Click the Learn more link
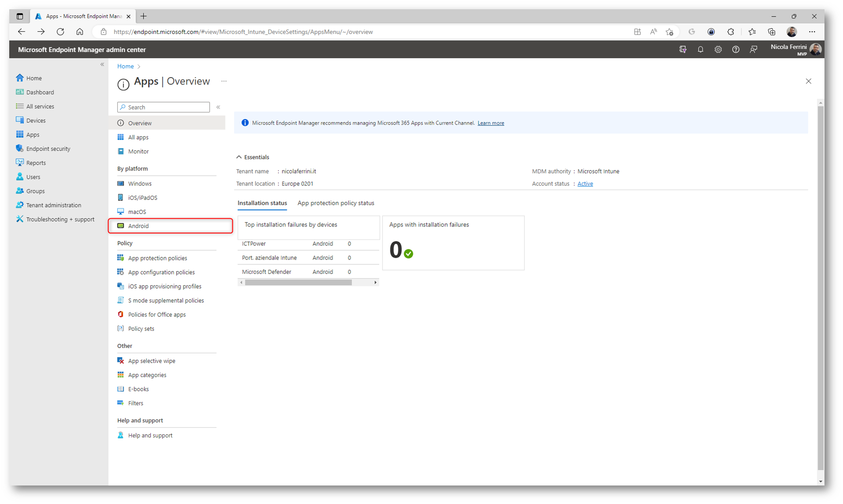 pos(490,123)
